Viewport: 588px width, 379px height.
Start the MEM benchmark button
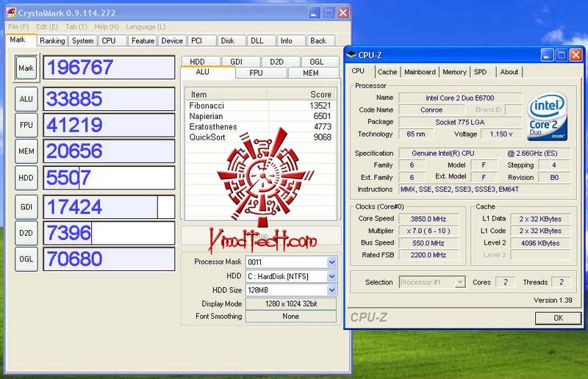[x=26, y=151]
